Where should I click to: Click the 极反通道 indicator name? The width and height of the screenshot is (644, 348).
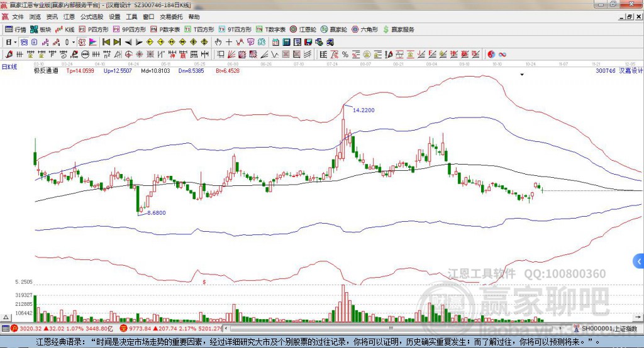[x=46, y=70]
